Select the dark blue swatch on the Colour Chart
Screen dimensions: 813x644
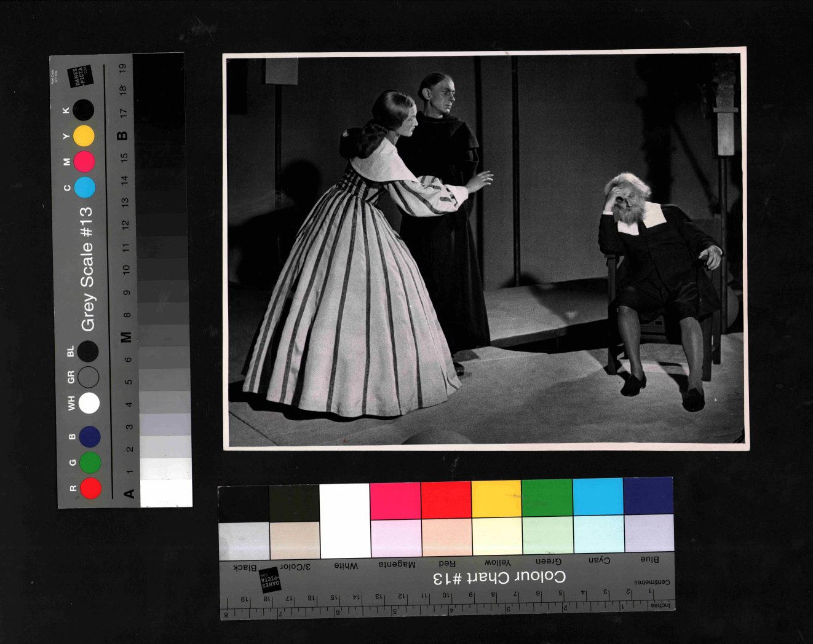coord(648,495)
